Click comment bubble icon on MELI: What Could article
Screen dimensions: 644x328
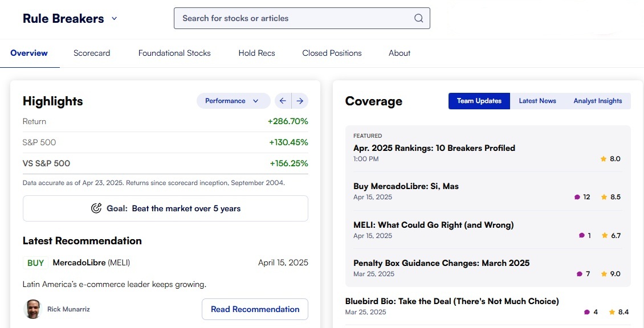click(581, 236)
